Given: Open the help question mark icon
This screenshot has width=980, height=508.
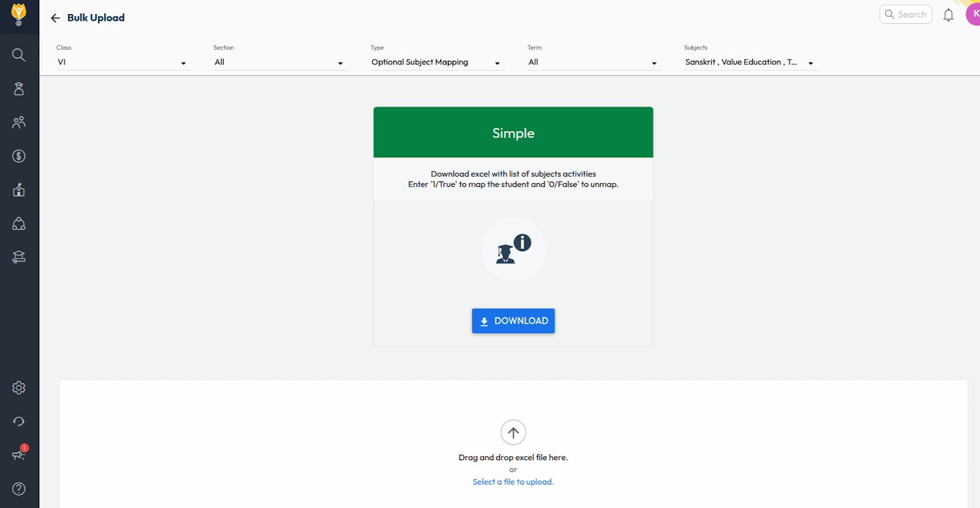Looking at the screenshot, I should tap(19, 488).
